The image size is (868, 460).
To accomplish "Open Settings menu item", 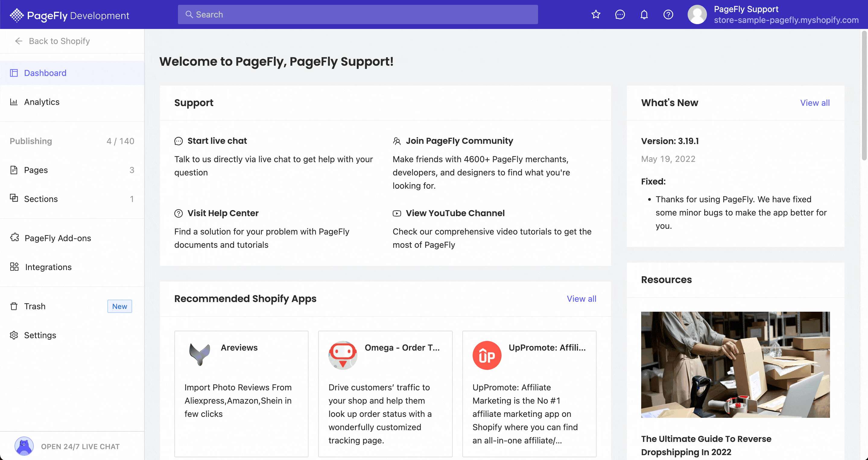I will pos(72,336).
